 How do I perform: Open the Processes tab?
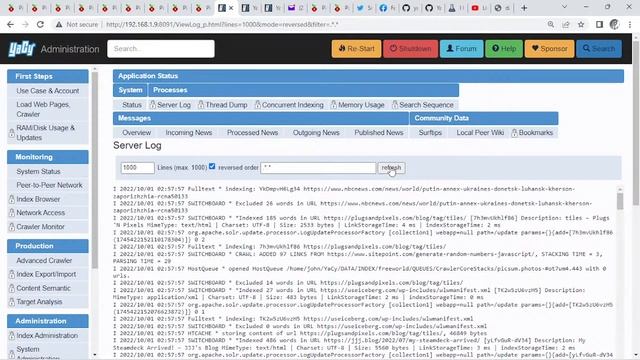(x=170, y=90)
